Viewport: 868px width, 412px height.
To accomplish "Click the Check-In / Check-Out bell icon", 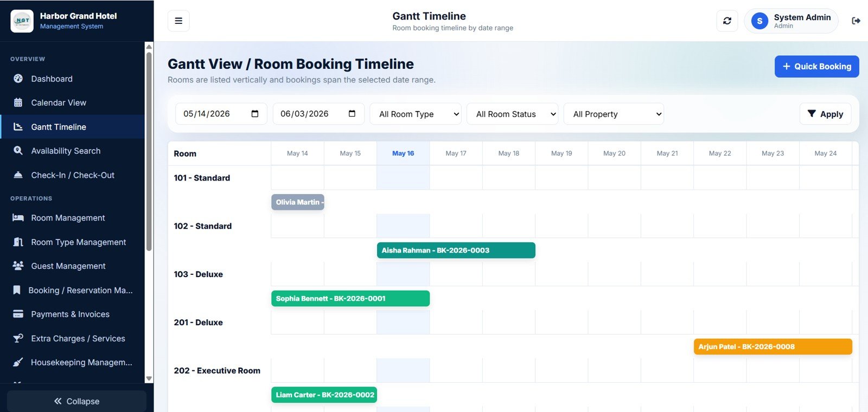I will click(x=18, y=175).
